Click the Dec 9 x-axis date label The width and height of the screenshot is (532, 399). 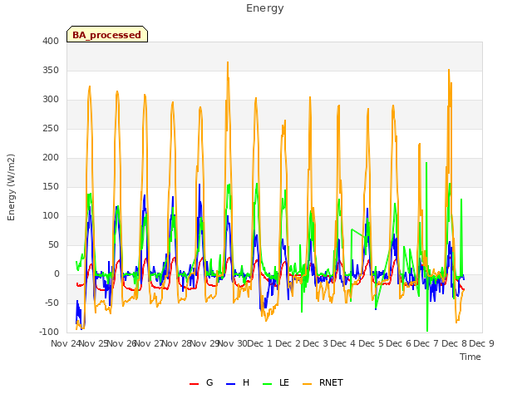coord(481,343)
